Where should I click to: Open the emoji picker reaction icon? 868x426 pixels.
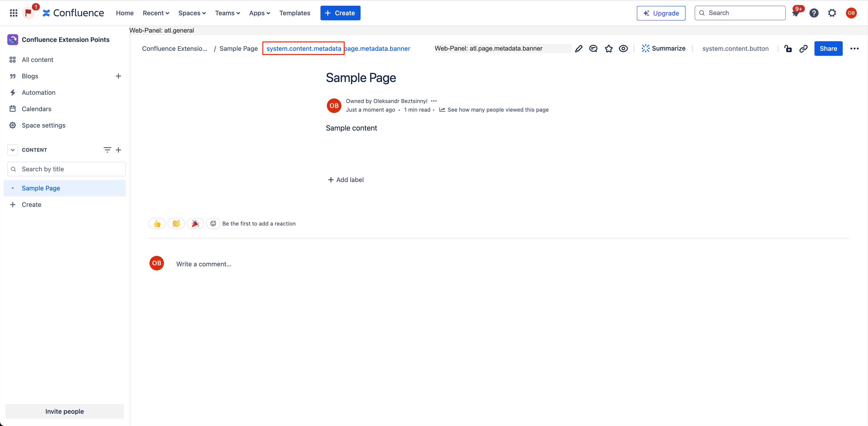pyautogui.click(x=213, y=223)
